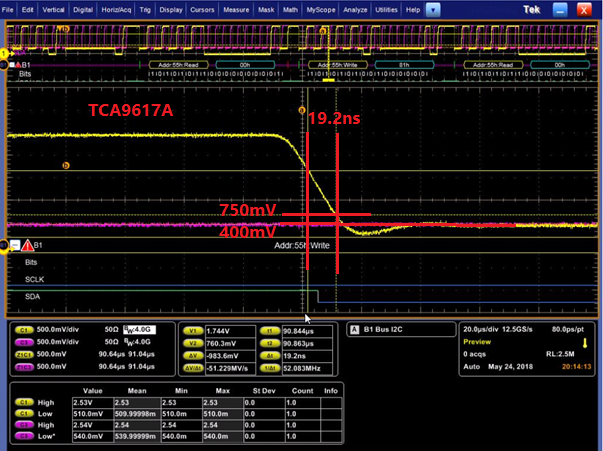Click the red warning triangle beside zoomed B1
Screen dimensions: 603x451
[x=27, y=245]
